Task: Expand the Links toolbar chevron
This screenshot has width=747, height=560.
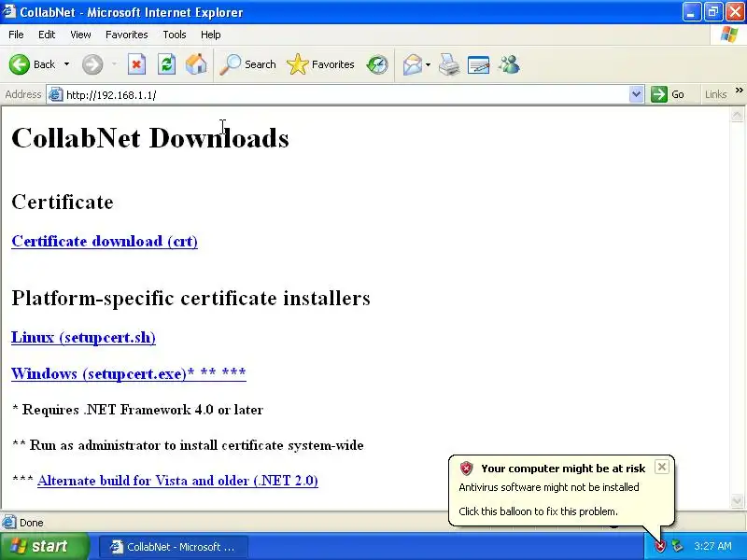Action: coord(739,91)
